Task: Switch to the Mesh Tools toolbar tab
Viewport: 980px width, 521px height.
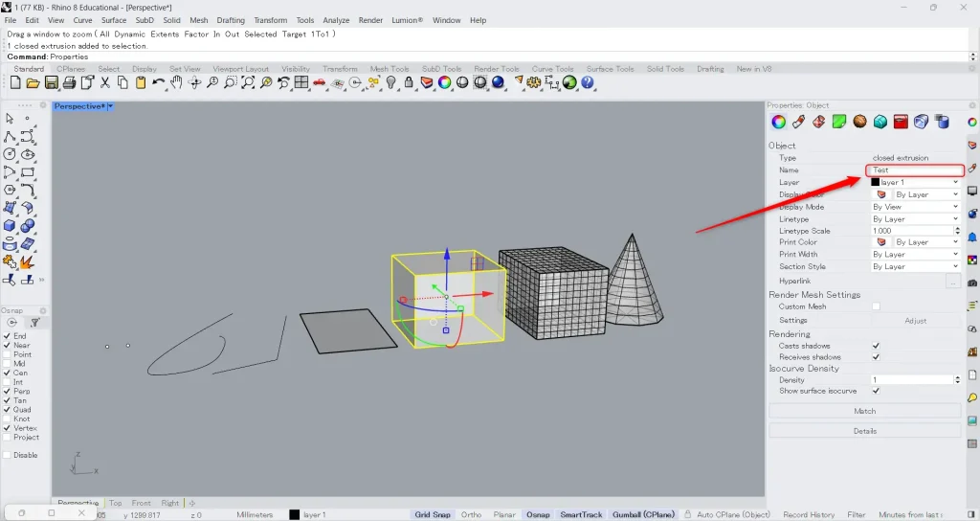Action: pyautogui.click(x=390, y=69)
